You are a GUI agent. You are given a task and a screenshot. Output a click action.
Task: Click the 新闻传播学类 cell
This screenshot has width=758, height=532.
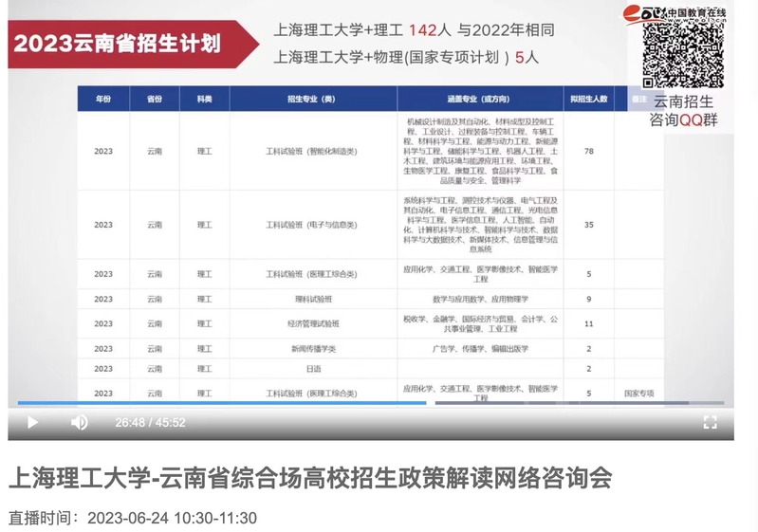point(314,349)
